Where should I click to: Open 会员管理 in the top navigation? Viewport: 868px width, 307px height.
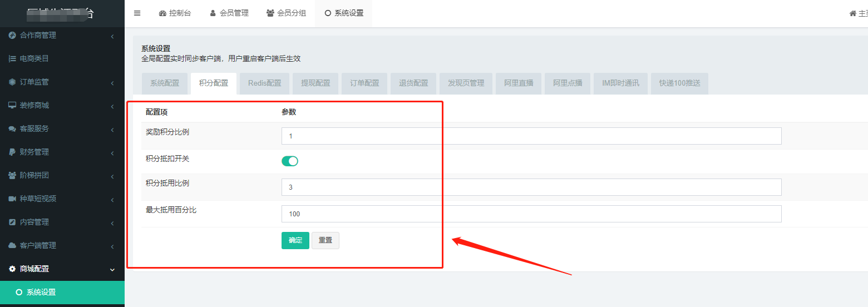229,13
